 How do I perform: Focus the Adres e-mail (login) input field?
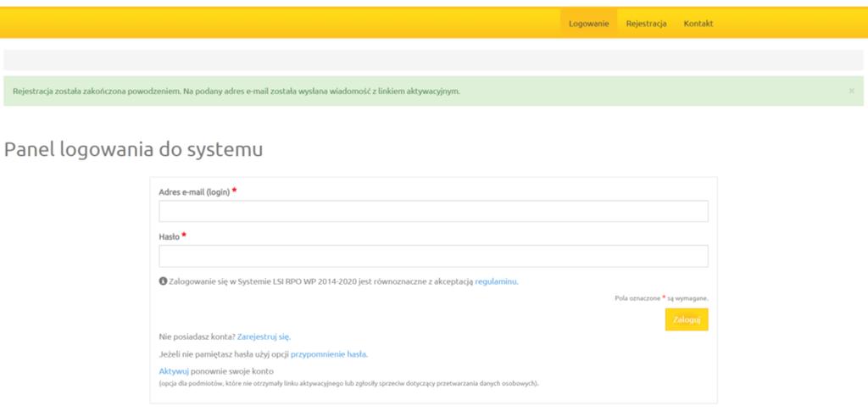(433, 211)
